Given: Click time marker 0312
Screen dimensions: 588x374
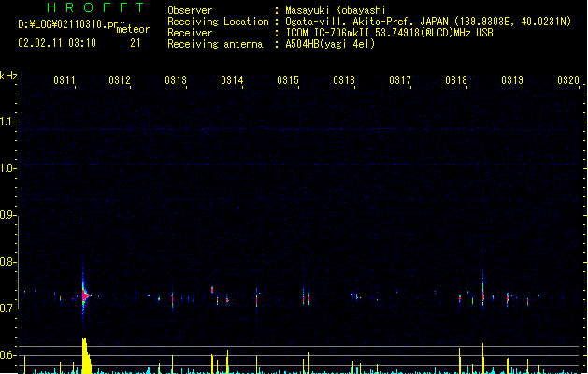Looking at the screenshot, I should tap(120, 80).
